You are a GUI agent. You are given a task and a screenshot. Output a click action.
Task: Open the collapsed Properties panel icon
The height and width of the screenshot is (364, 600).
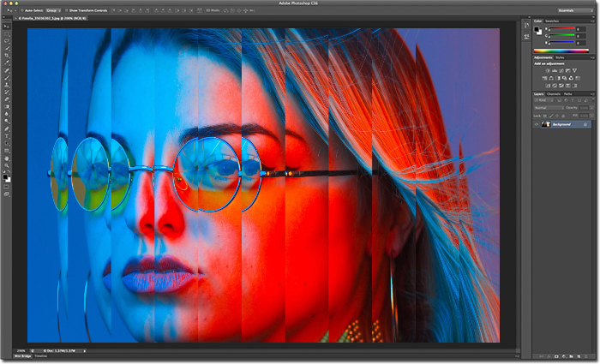tap(526, 36)
